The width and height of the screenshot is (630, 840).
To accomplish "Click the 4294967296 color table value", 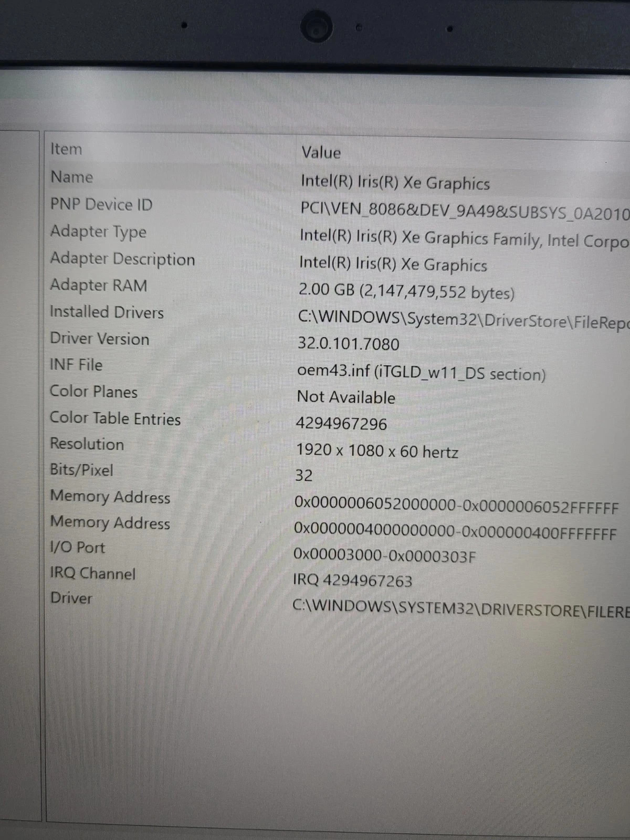I will coord(341,424).
